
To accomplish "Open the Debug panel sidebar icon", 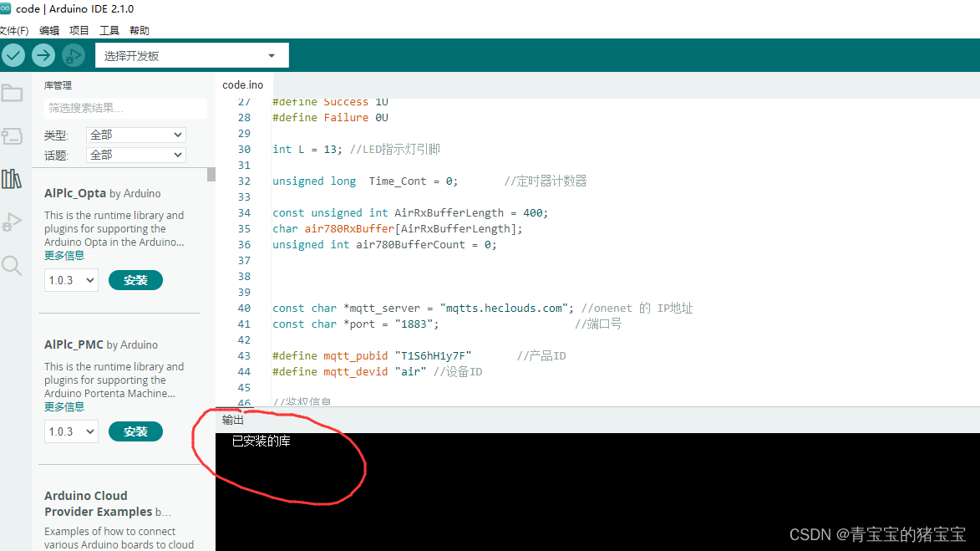I will tap(13, 222).
